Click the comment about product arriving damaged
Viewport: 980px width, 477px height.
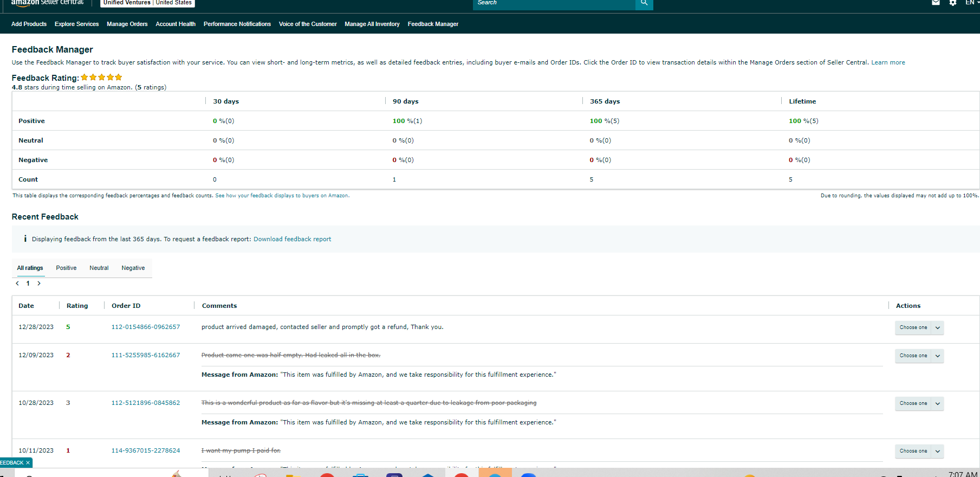[322, 327]
